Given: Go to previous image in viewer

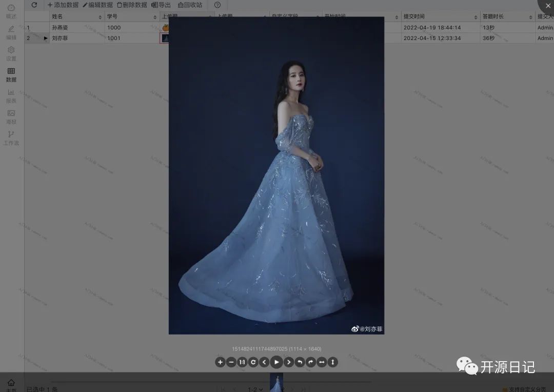Looking at the screenshot, I should pos(264,362).
